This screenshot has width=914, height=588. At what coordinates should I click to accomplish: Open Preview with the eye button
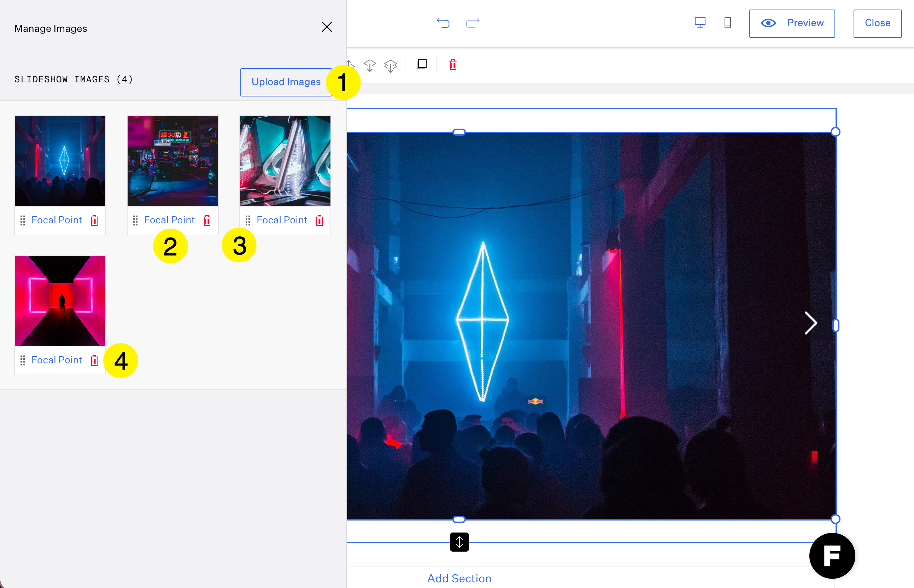point(792,23)
